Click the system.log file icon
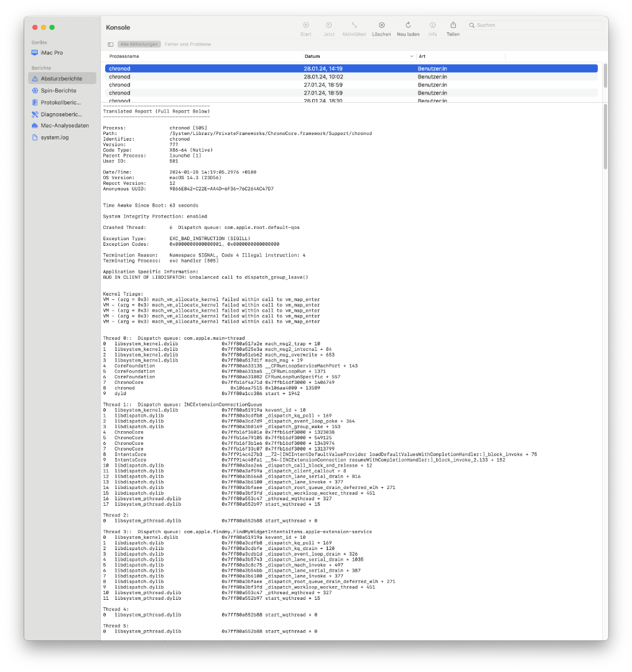The height and width of the screenshot is (672, 632). click(x=35, y=138)
